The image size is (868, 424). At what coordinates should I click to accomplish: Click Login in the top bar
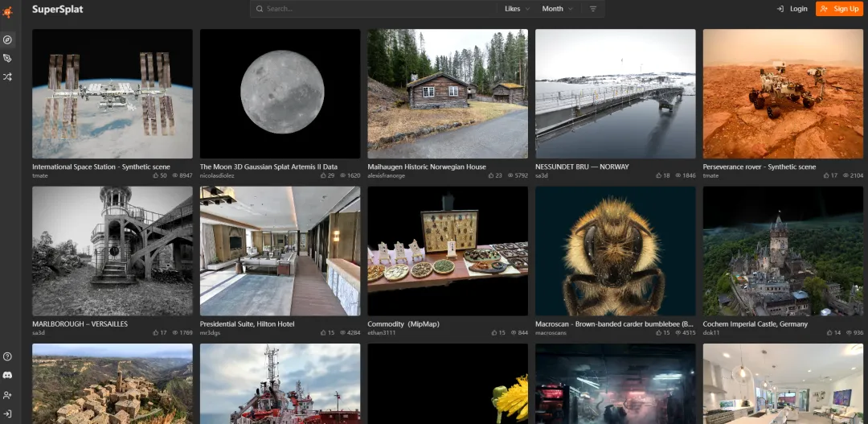click(792, 9)
